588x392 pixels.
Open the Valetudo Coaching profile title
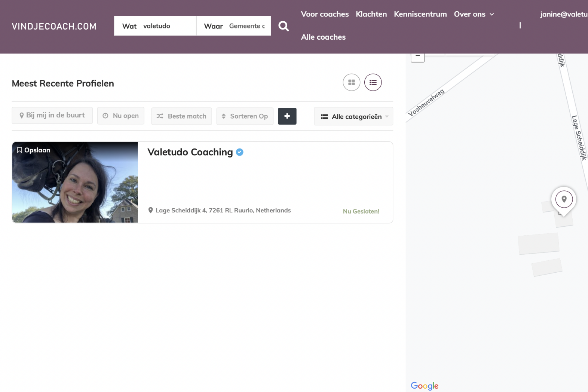point(190,152)
